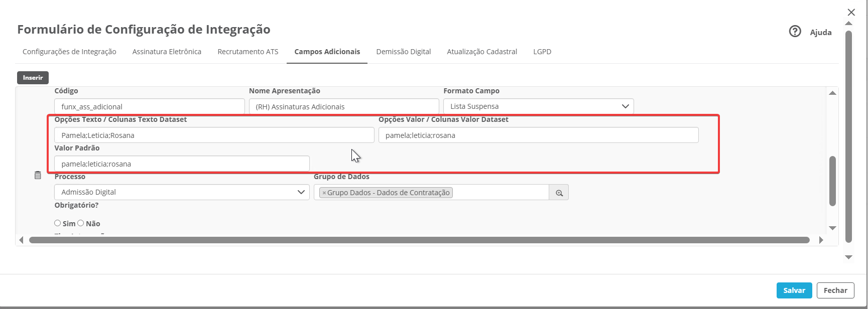Click the horizontal scrollbar thumb

pos(419,240)
